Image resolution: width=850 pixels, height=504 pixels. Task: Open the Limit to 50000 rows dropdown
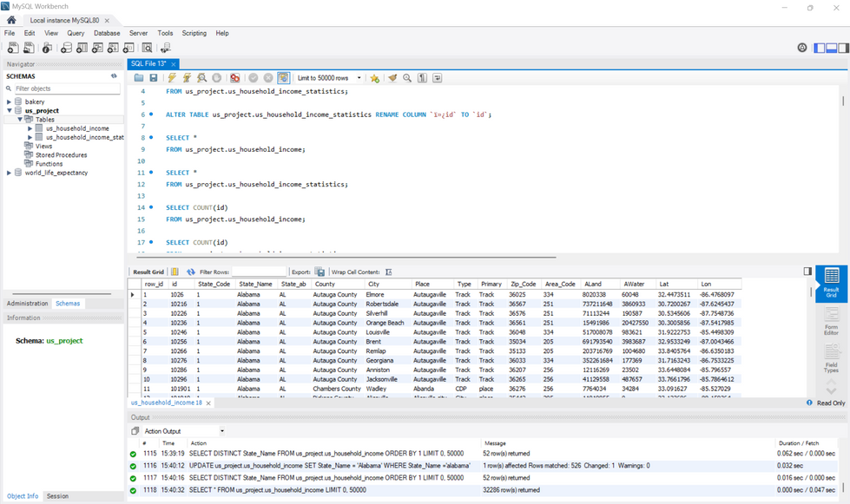359,78
